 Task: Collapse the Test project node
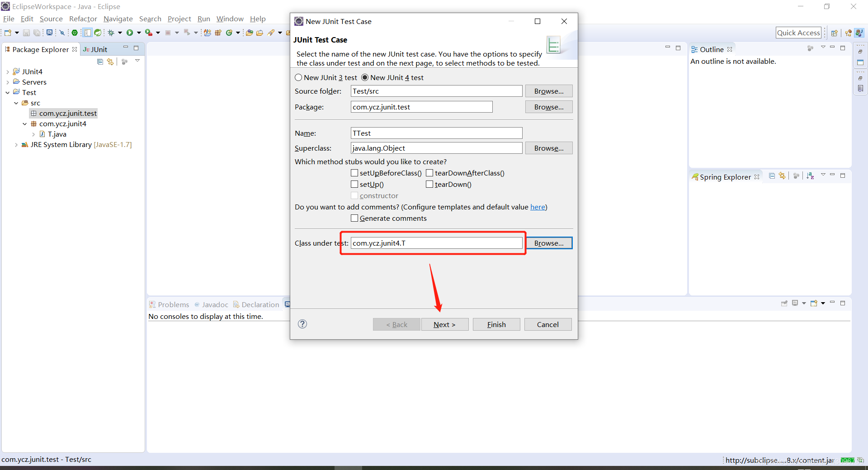coord(8,93)
